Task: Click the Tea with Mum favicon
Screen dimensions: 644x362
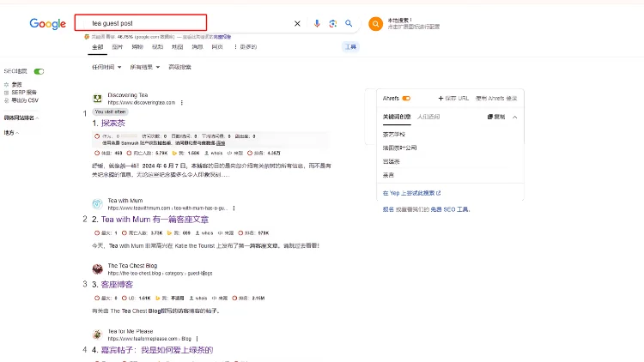Action: point(97,203)
